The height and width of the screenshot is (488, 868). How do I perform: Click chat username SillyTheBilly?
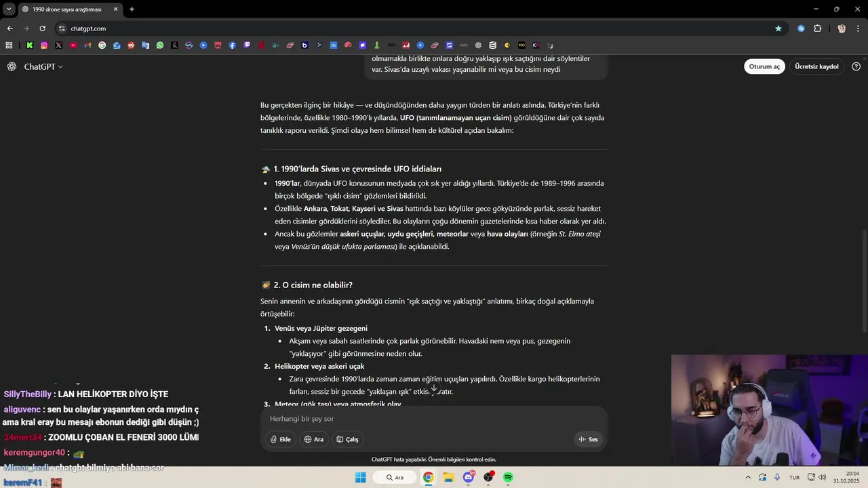(27, 394)
